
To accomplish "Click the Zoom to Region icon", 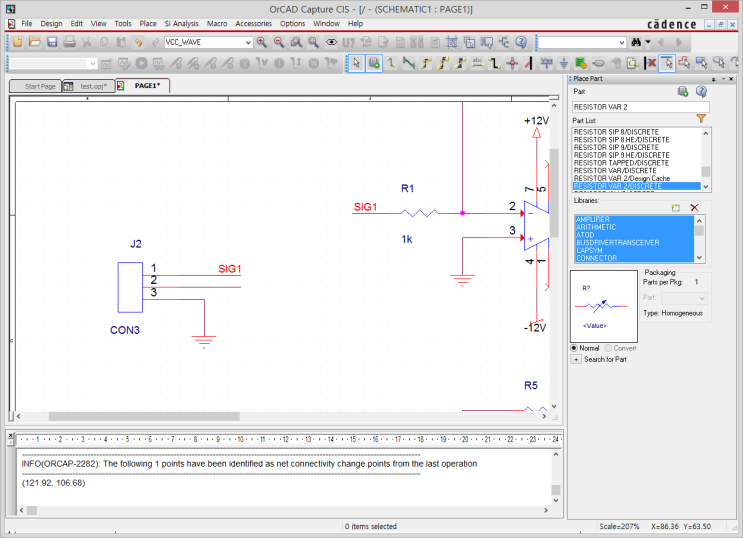I will click(296, 42).
